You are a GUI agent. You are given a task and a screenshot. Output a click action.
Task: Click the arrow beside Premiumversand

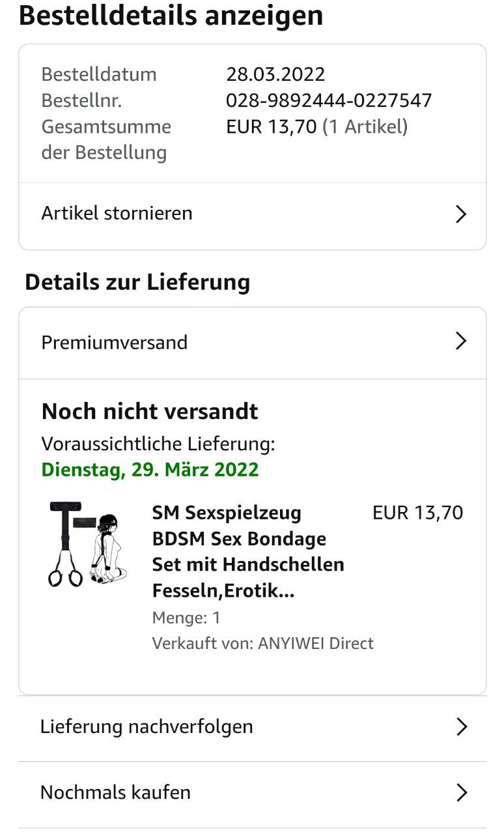461,341
